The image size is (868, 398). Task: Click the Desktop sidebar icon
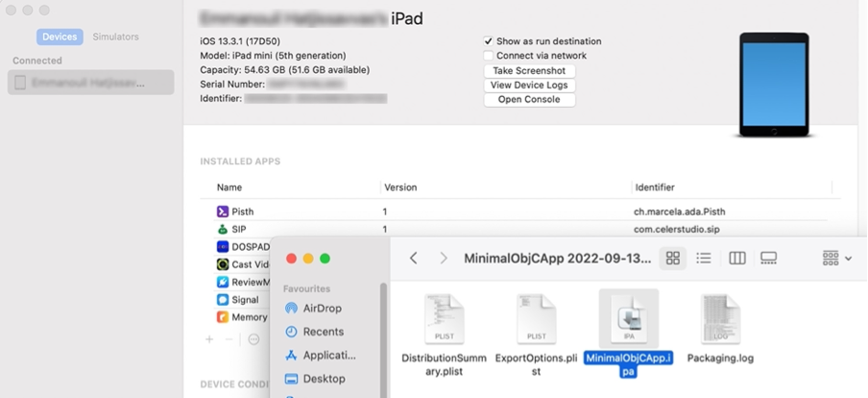coord(291,379)
